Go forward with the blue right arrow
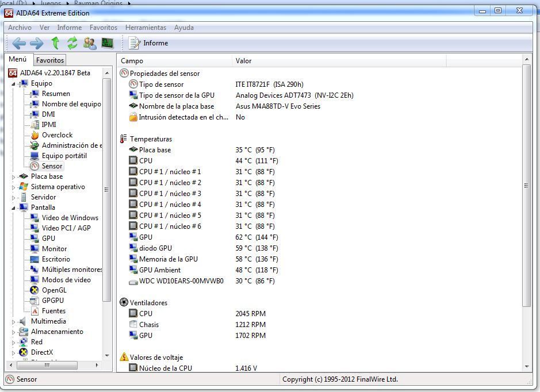 pos(36,43)
